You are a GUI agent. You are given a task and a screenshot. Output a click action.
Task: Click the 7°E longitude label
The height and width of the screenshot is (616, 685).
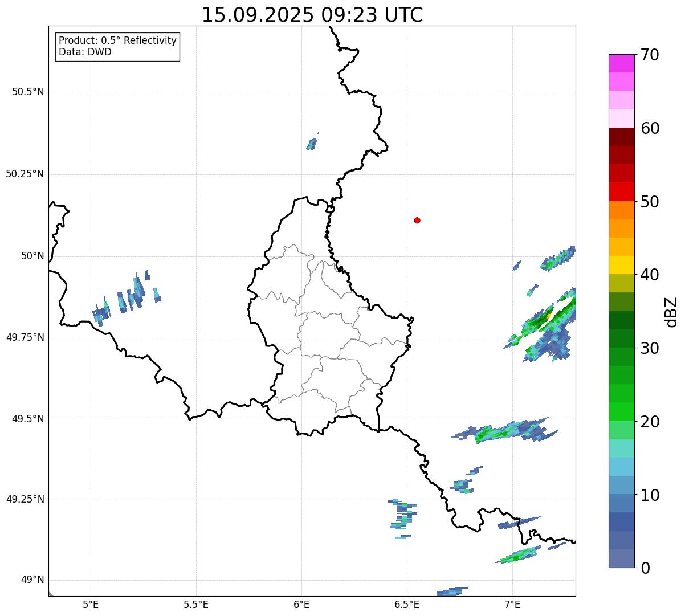pyautogui.click(x=512, y=604)
